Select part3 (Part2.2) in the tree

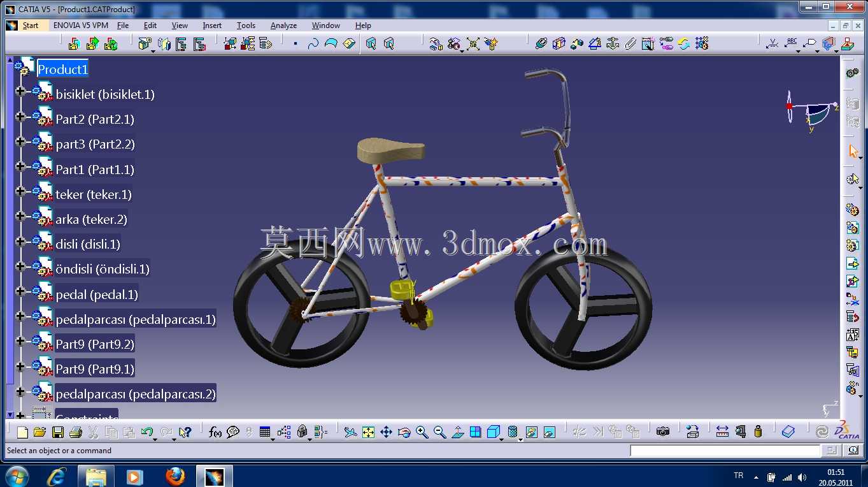[95, 144]
